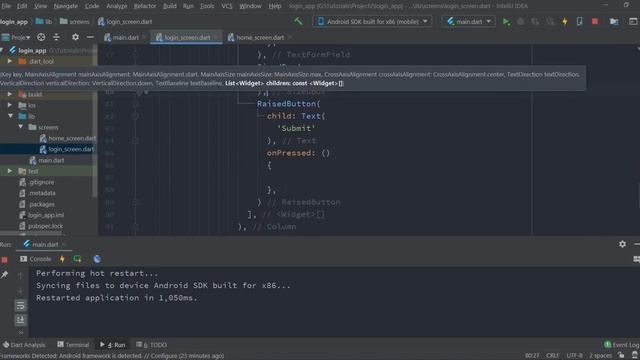Click the locate target icon in Project panel
Screen dimensions: 640x360
41,37
